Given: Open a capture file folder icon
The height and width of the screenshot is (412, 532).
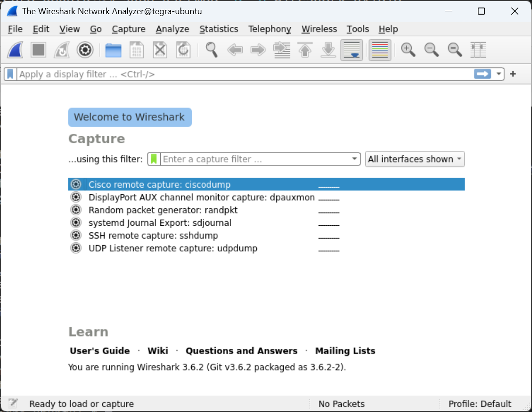Looking at the screenshot, I should (x=113, y=50).
